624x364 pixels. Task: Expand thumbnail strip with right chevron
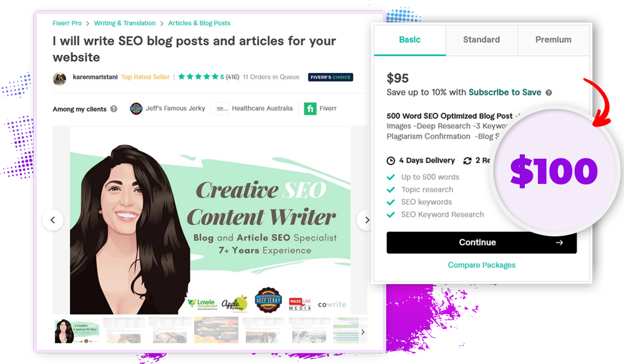[363, 332]
